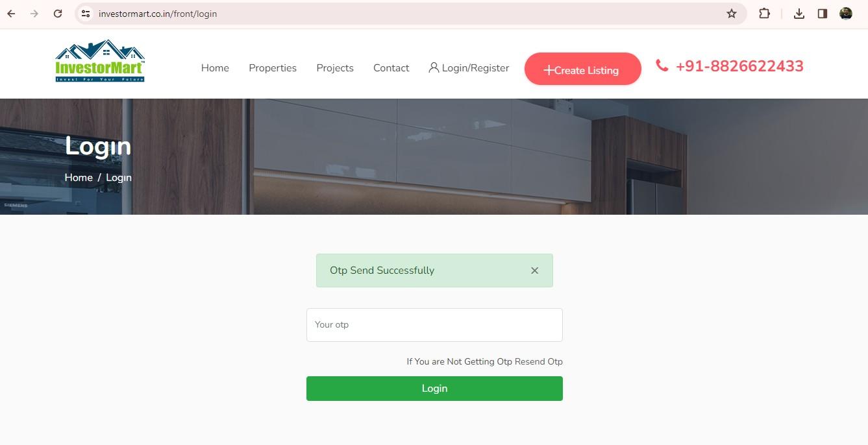Click the browser back arrow
This screenshot has height=445, width=868.
pyautogui.click(x=11, y=14)
